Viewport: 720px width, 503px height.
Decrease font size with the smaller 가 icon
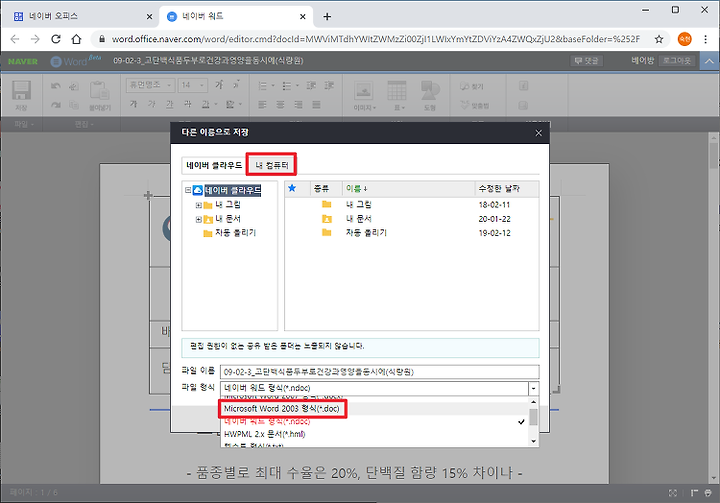coord(236,85)
